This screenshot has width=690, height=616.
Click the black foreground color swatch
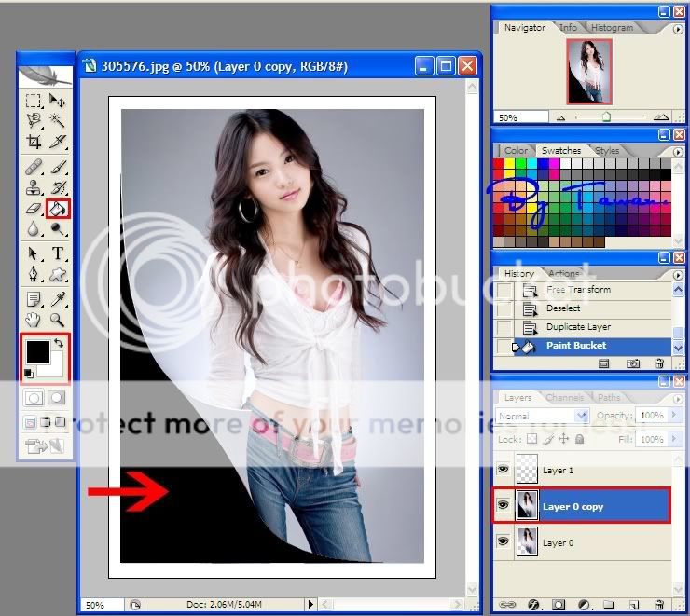click(37, 353)
